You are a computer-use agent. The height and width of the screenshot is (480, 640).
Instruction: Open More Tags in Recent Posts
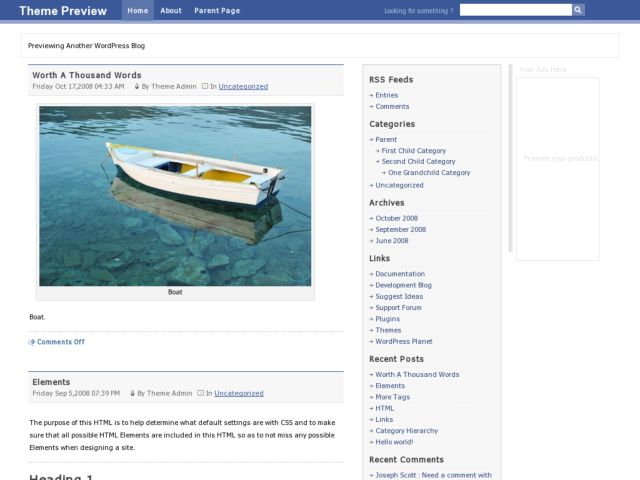click(393, 397)
